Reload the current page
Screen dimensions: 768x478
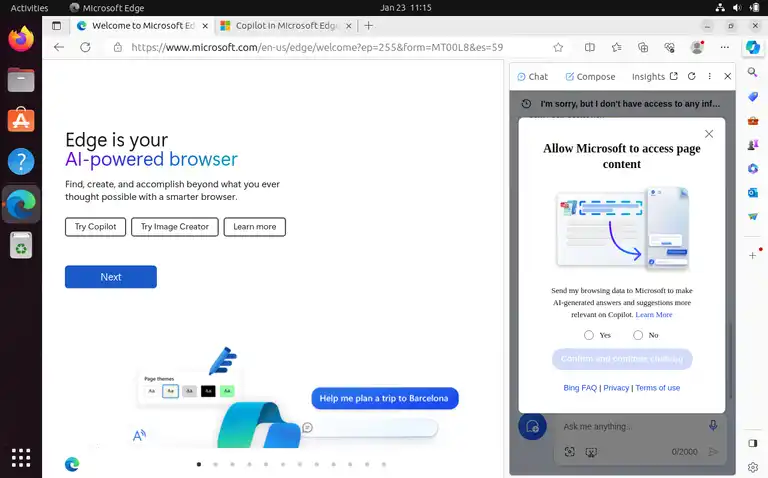point(85,48)
